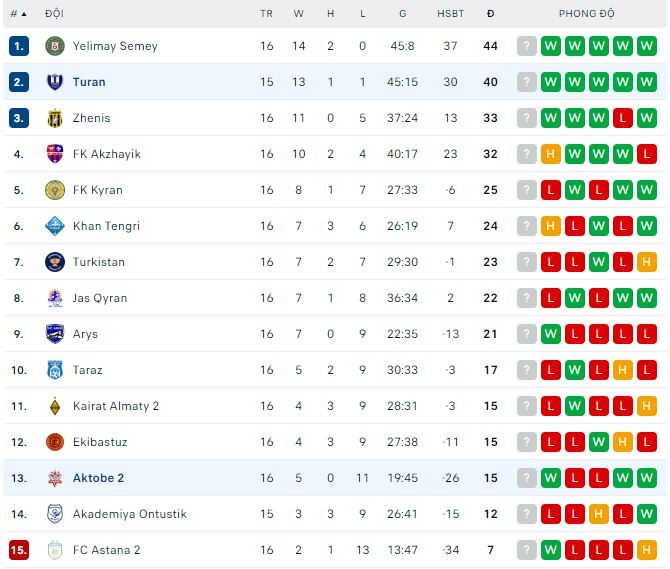Click the TR matches played column header
Viewport: 670px width, 569px height.
click(x=266, y=14)
